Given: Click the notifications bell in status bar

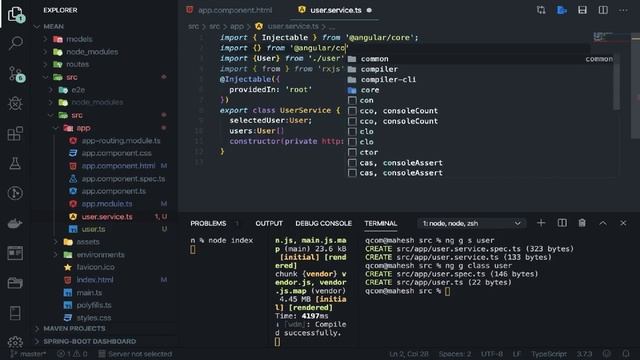Looking at the screenshot, I should tap(626, 354).
